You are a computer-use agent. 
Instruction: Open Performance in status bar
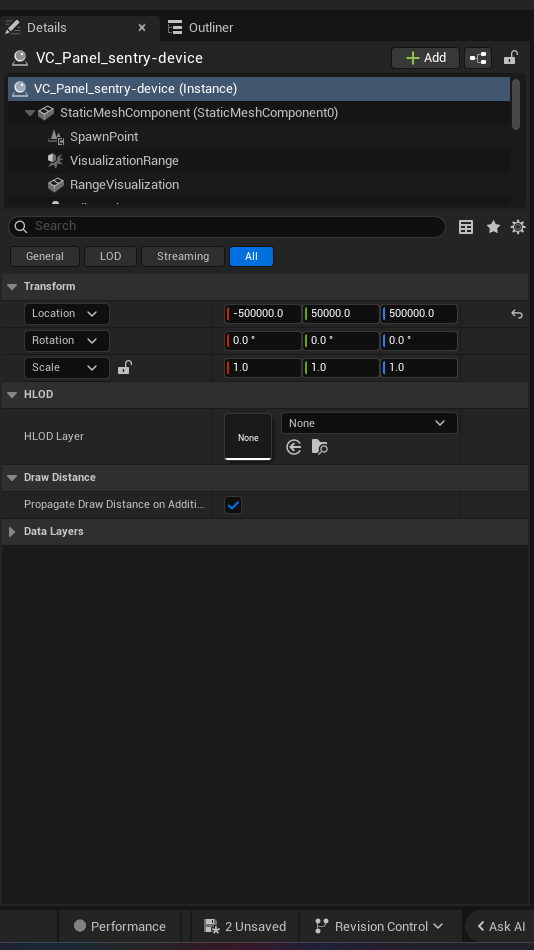point(119,926)
